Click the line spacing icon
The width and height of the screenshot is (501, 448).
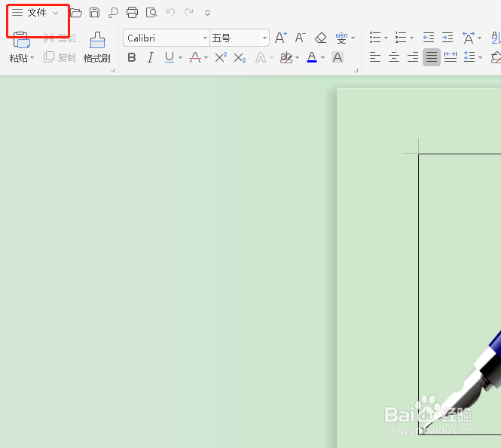point(469,57)
